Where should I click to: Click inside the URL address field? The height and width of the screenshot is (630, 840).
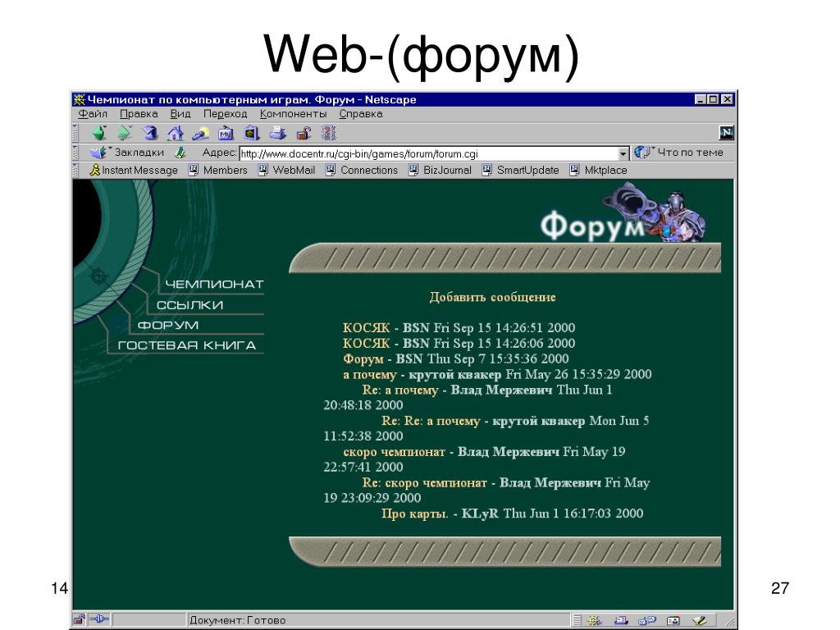click(x=428, y=153)
